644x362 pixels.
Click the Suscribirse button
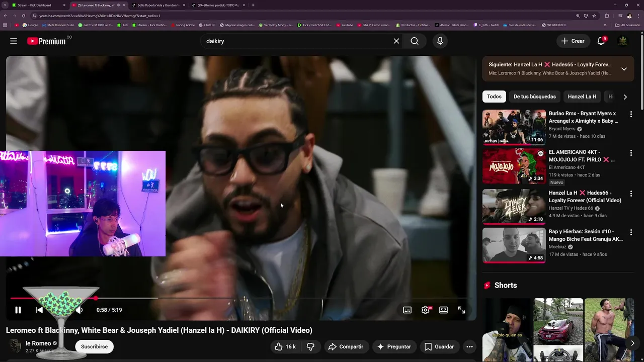point(94,347)
